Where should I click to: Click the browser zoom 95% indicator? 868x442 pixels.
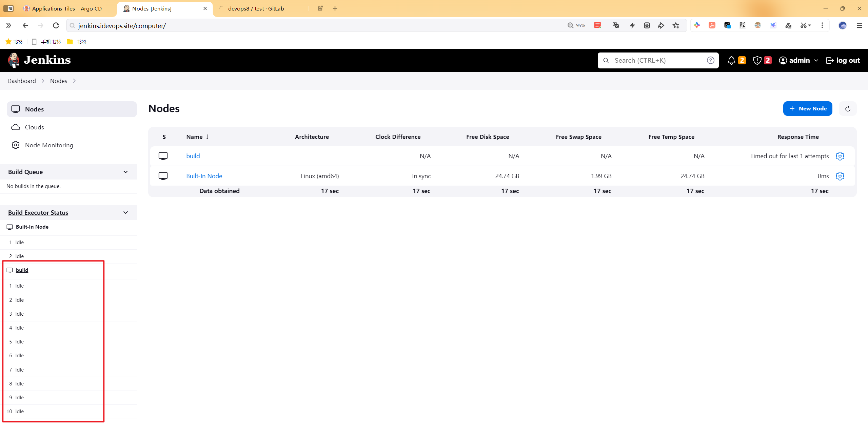click(x=576, y=25)
